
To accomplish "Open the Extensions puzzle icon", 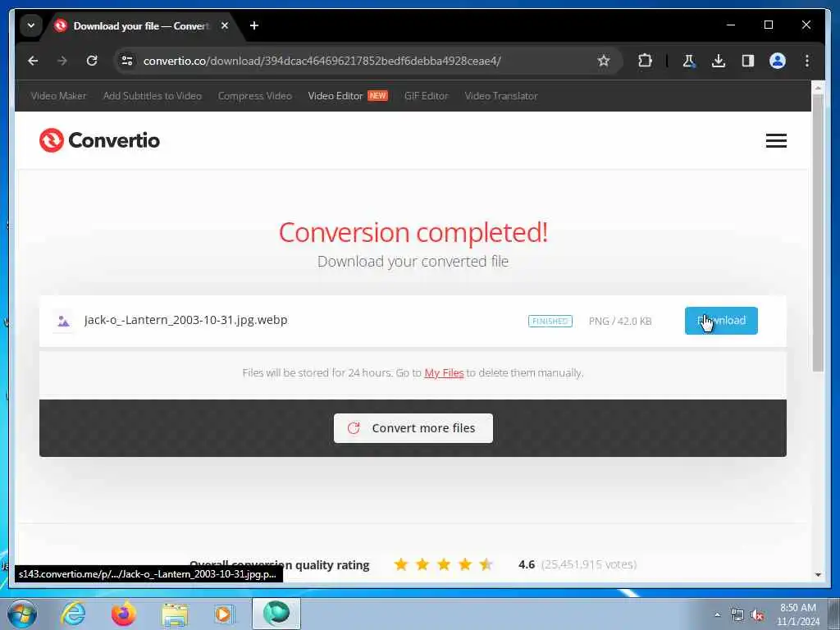I will click(645, 61).
